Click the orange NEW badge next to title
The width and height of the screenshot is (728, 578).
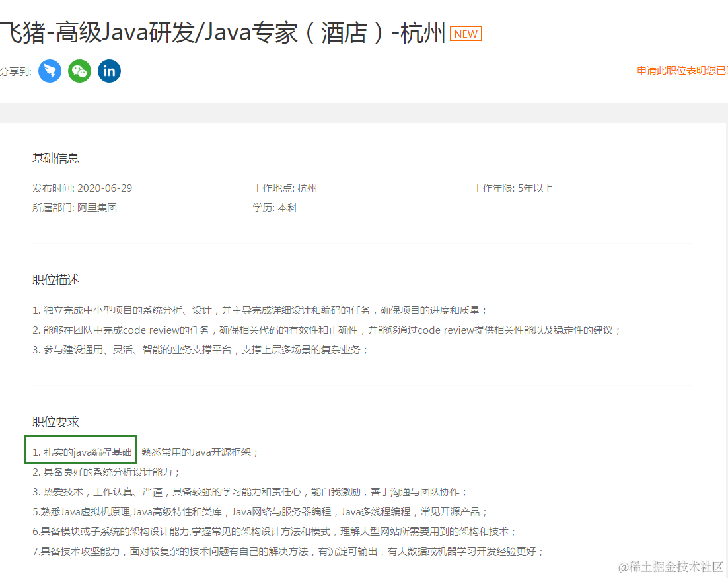[465, 34]
